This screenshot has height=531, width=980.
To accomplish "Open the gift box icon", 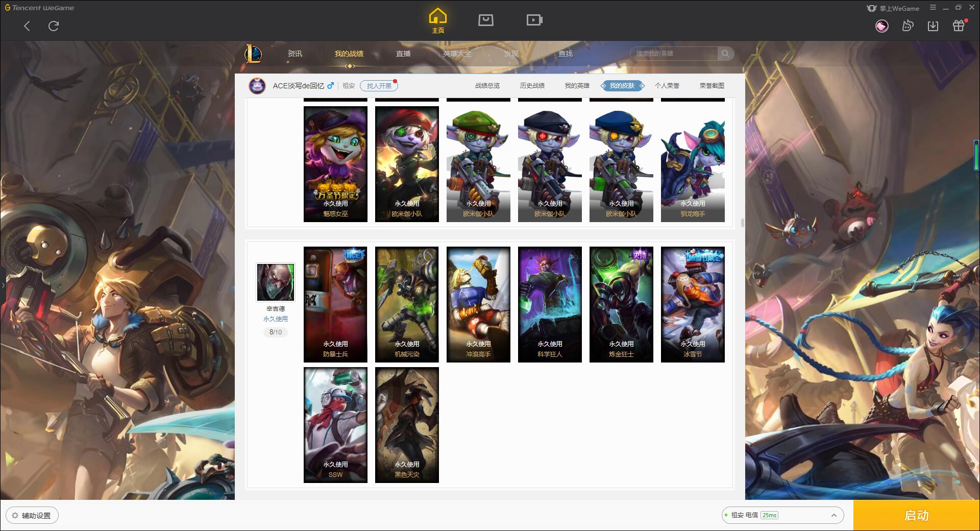I will point(959,26).
